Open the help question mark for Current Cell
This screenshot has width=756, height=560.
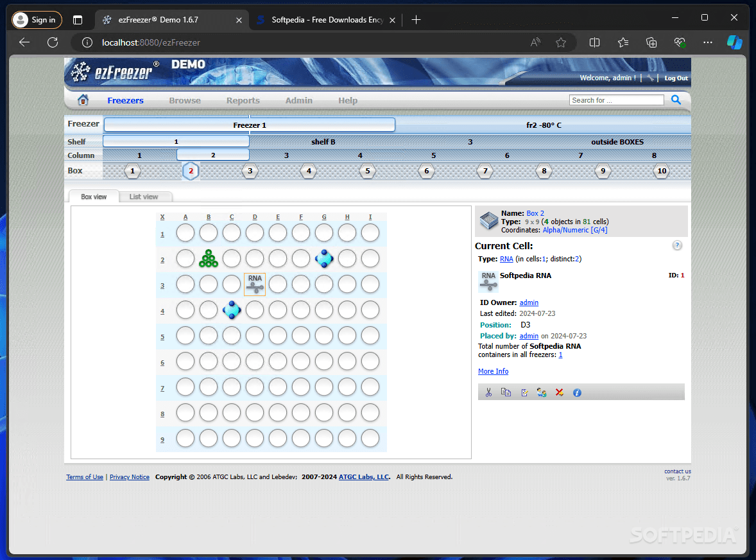[x=677, y=245]
